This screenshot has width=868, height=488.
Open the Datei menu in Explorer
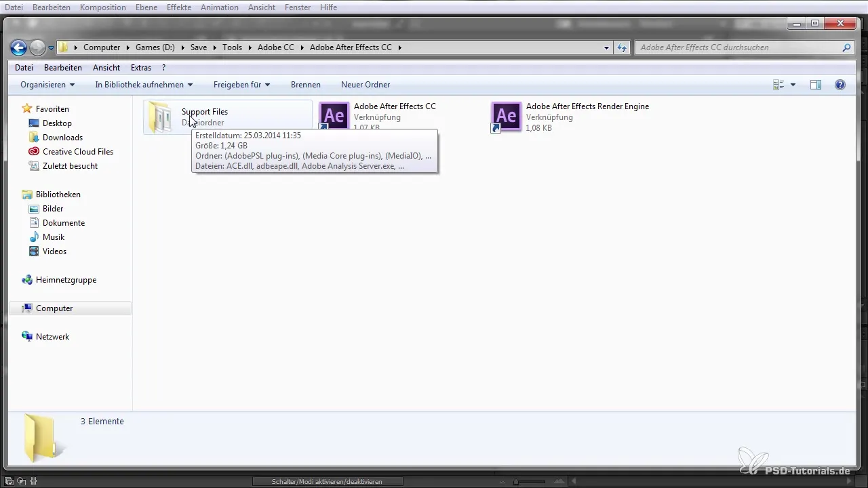[24, 68]
